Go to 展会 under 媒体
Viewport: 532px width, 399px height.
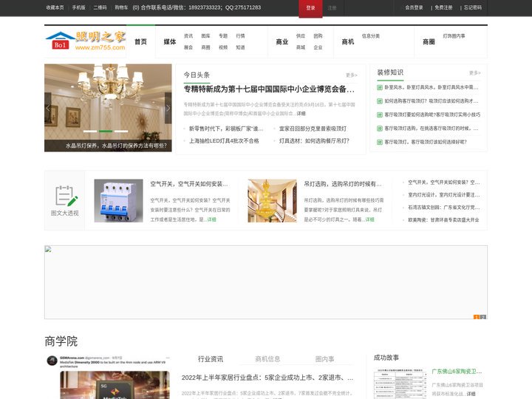188,47
